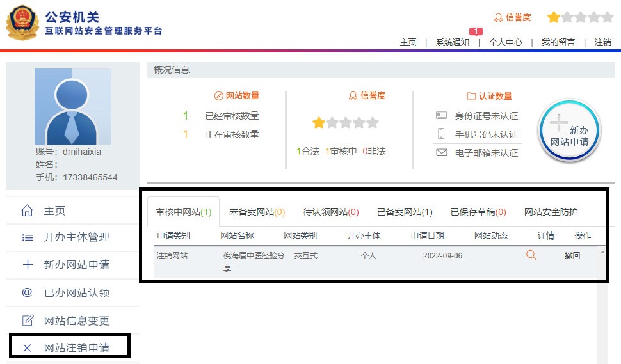The image size is (621, 364).
Task: Click the 1合法 count
Action: tap(308, 151)
